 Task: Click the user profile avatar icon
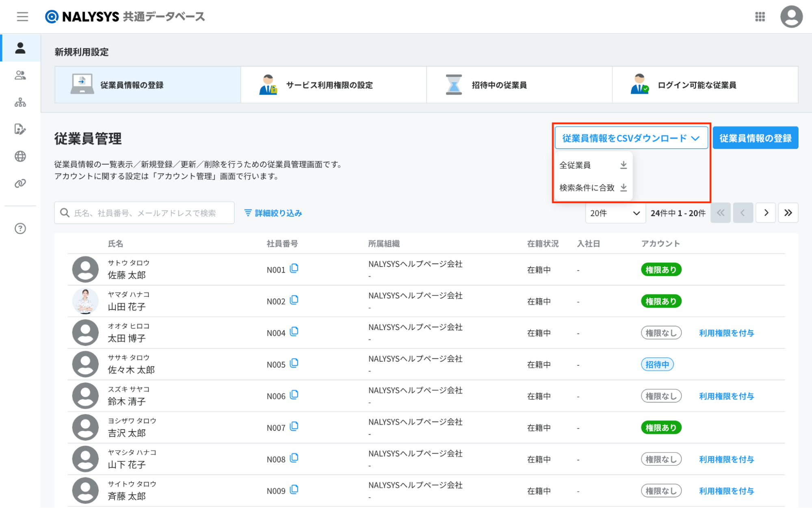click(x=791, y=17)
